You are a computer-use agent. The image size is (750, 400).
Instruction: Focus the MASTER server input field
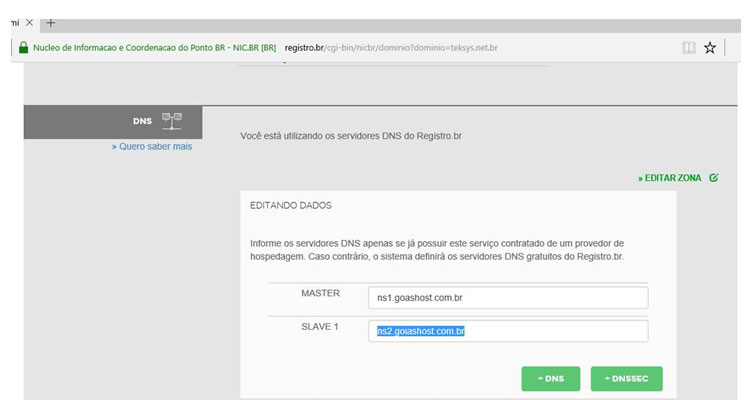[x=507, y=298]
